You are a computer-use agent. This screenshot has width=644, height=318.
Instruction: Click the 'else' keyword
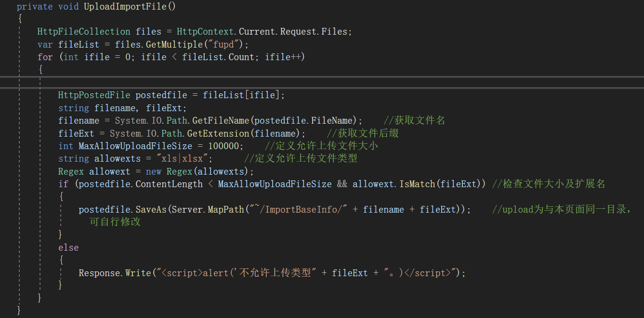tap(68, 247)
